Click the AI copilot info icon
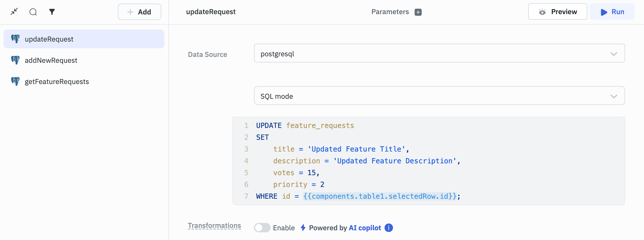The image size is (644, 240). pyautogui.click(x=389, y=228)
